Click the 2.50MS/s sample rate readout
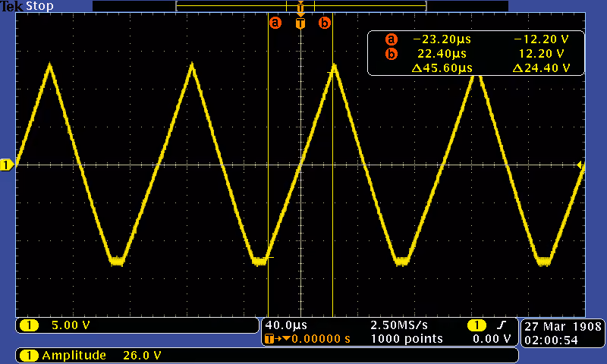 click(x=399, y=325)
